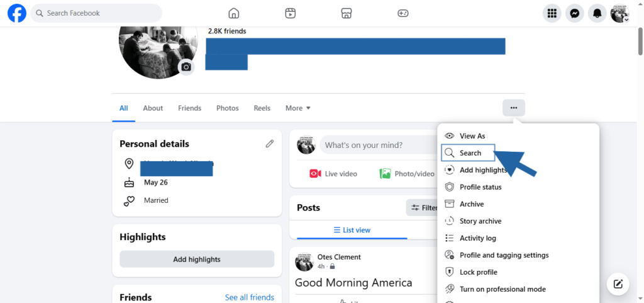Click camera icon on profile picture

(186, 67)
